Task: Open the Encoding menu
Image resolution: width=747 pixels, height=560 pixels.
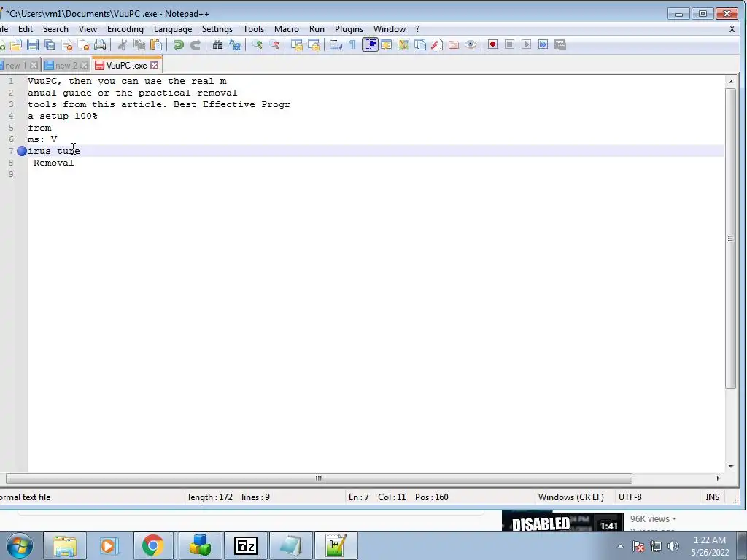Action: coord(125,29)
